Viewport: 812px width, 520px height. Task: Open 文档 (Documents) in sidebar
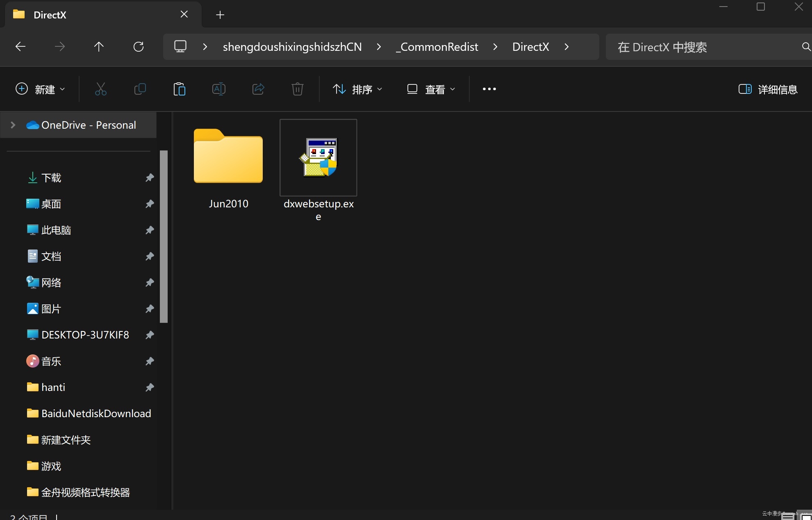(x=51, y=256)
